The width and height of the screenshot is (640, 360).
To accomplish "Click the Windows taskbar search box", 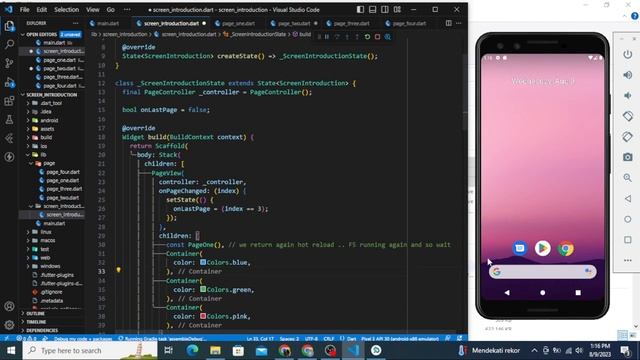I will [x=90, y=351].
